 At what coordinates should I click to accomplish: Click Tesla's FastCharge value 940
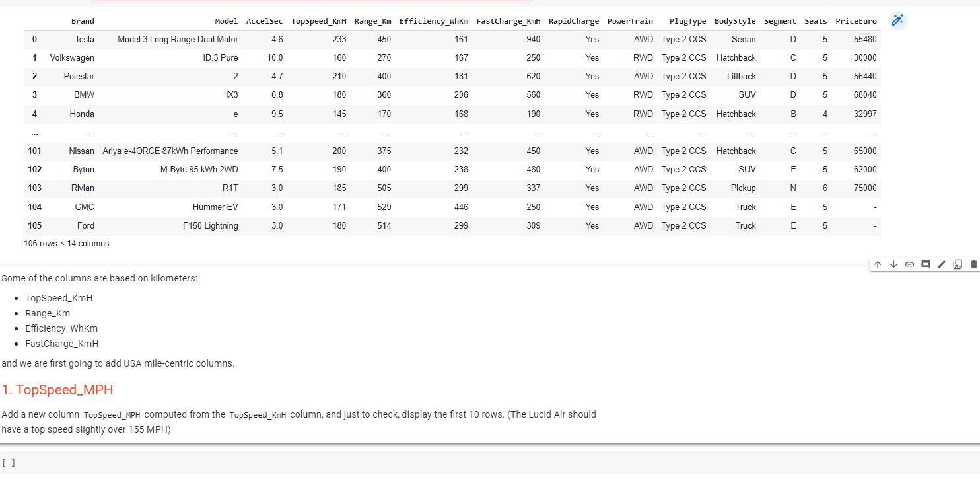coord(534,40)
